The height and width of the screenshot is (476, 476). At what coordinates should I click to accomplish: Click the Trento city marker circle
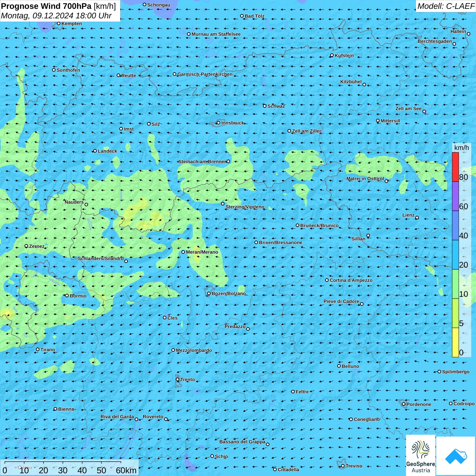pyautogui.click(x=177, y=379)
